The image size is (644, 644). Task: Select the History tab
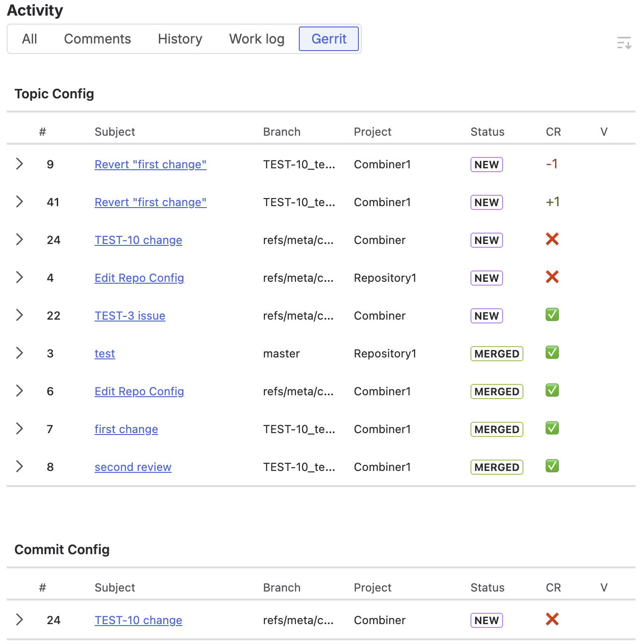coord(180,39)
